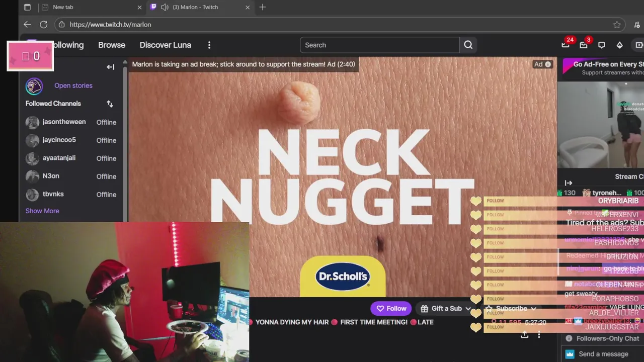Close the Marlon - Twitch tab
Viewport: 644px width, 362px height.
pos(248,7)
